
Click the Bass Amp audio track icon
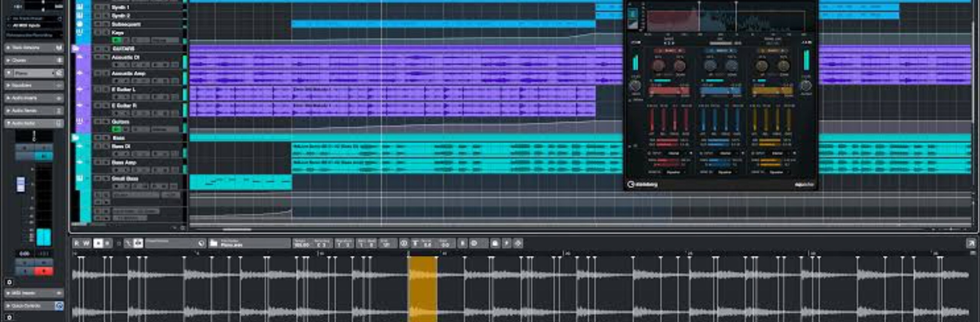(80, 162)
